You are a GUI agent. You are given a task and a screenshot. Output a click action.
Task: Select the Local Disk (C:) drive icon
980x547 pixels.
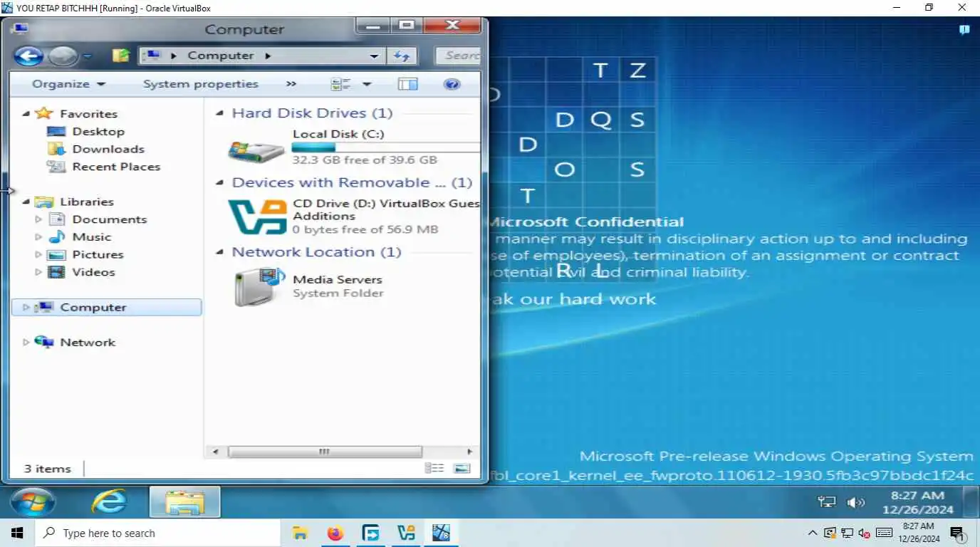coord(256,150)
